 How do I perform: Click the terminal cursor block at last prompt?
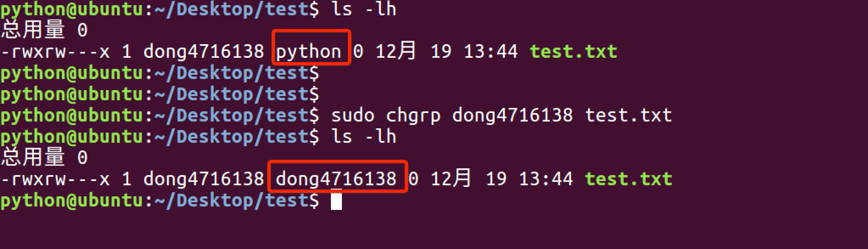click(x=336, y=201)
